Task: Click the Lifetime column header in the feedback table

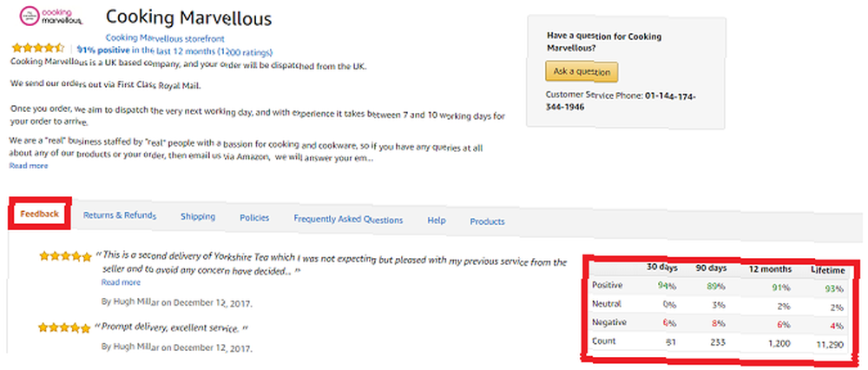Action: click(828, 271)
